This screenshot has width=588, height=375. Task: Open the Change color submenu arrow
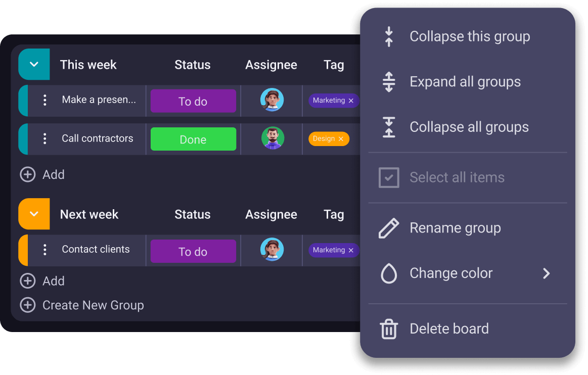547,273
